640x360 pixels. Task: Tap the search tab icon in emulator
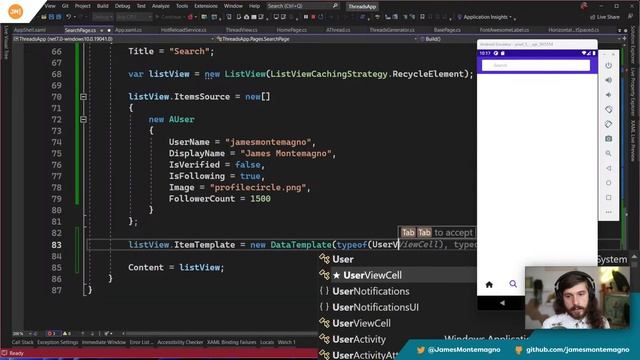513,284
